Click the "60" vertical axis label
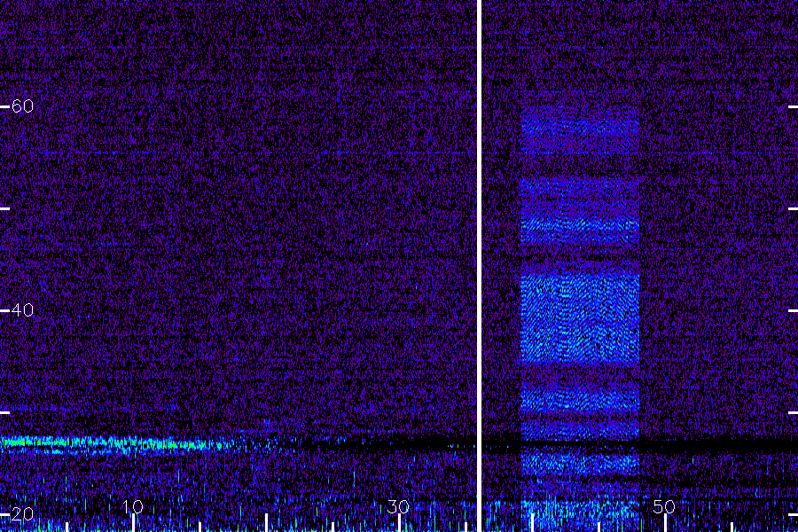Viewport: 798px width, 532px height. point(22,106)
